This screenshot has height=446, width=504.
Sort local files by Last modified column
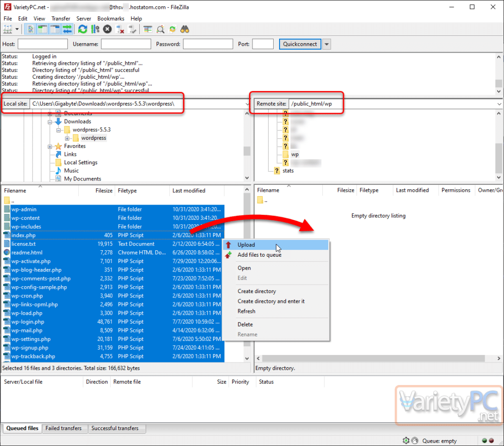click(x=197, y=191)
